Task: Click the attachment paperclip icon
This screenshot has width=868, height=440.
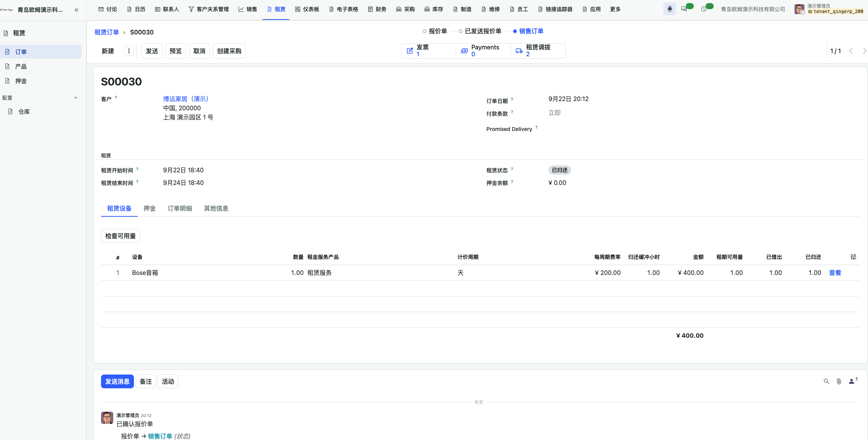Action: pyautogui.click(x=839, y=381)
